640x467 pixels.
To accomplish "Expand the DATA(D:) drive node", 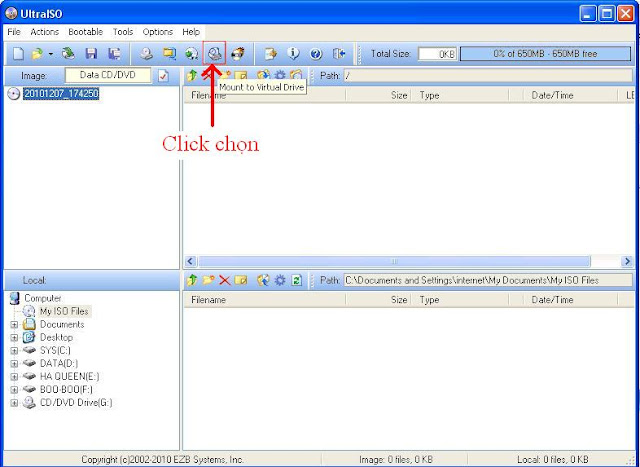I will 14,364.
